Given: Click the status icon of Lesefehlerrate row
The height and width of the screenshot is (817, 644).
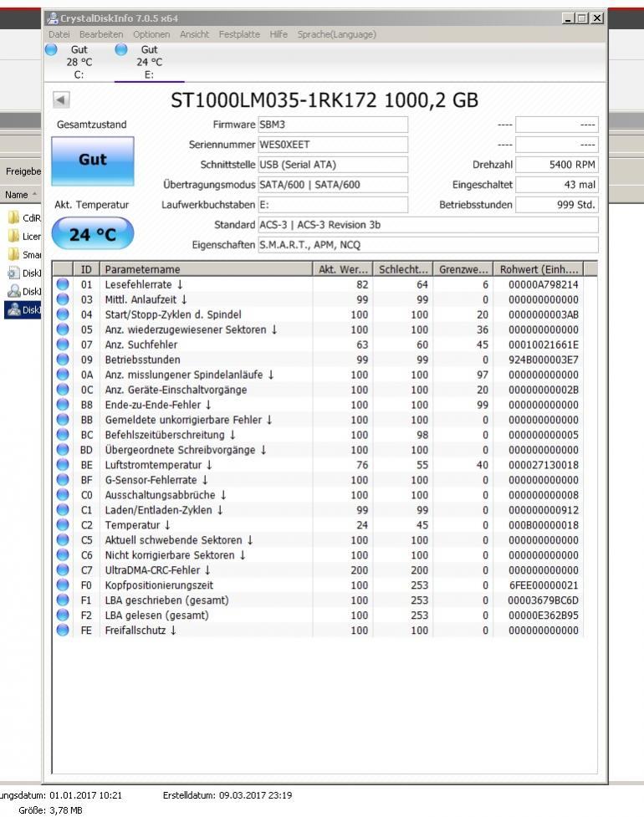Looking at the screenshot, I should click(63, 284).
